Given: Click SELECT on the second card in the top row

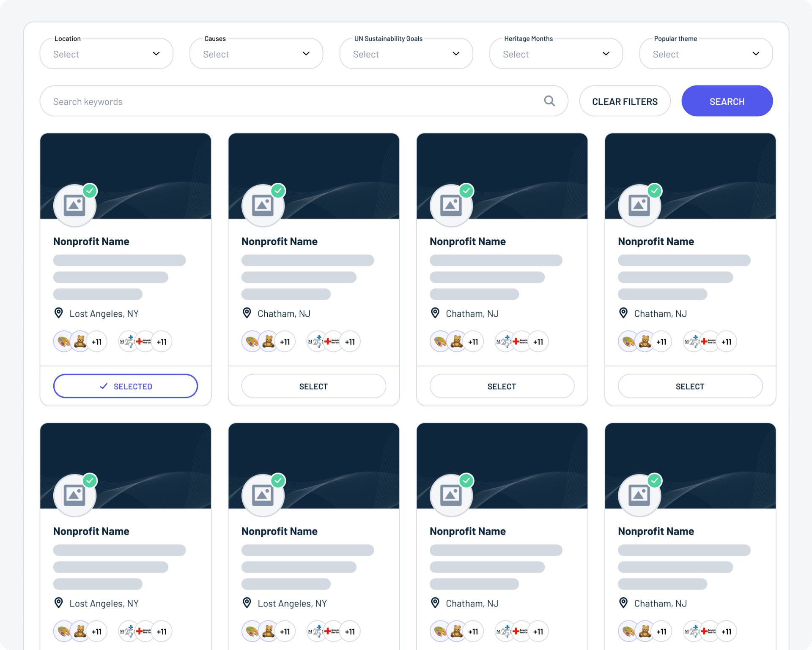Looking at the screenshot, I should coord(314,386).
